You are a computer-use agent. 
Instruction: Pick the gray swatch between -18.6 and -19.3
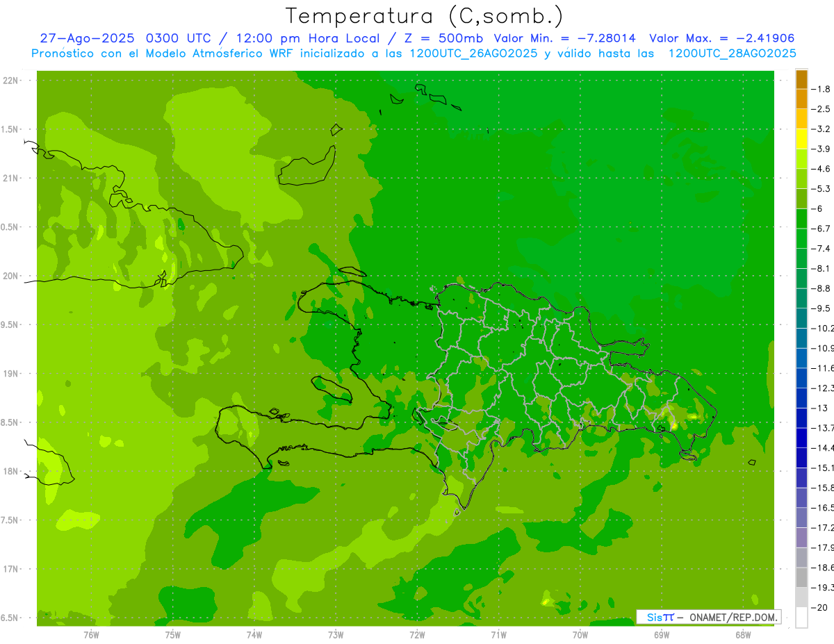pos(801,577)
